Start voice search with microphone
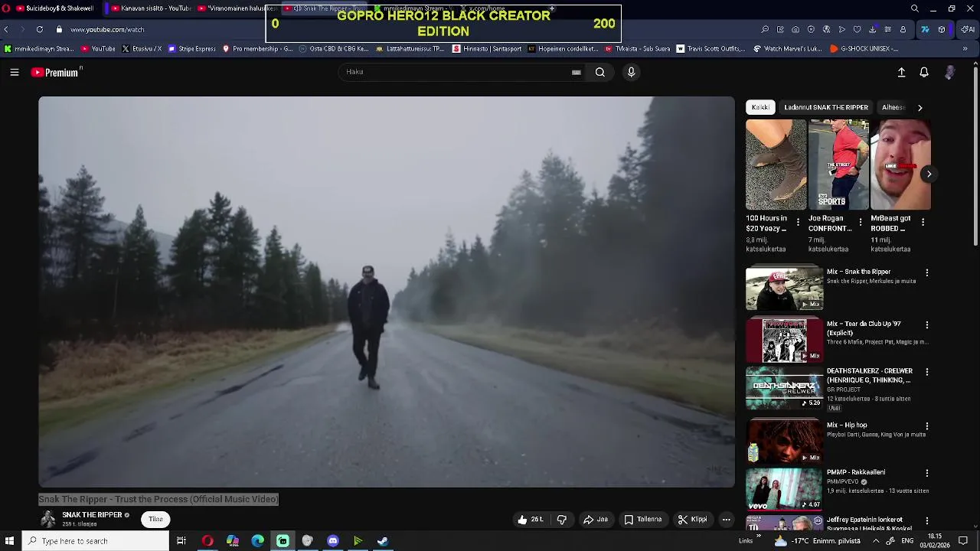The height and width of the screenshot is (551, 980). pyautogui.click(x=631, y=72)
